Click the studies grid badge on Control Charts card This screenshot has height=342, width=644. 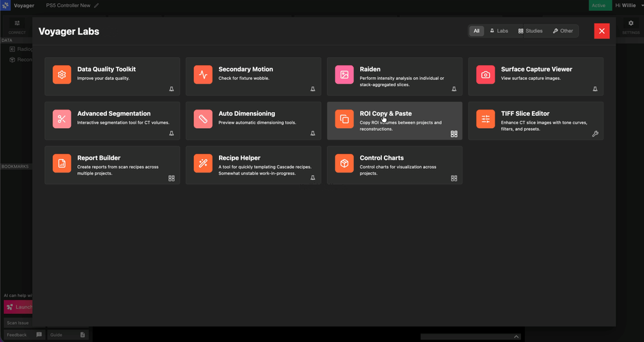[x=454, y=178]
